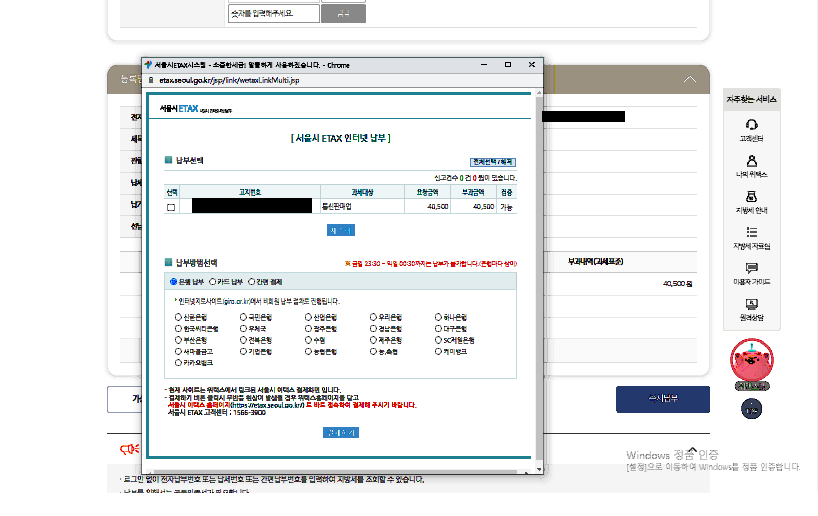The width and height of the screenshot is (818, 516).
Task: Click popup vertical scrollbar down arrow
Action: (539, 469)
